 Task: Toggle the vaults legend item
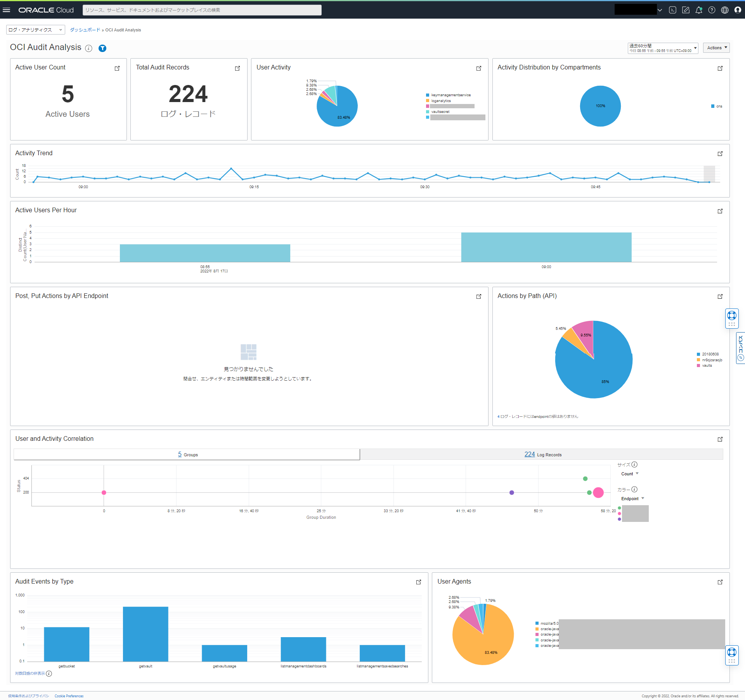click(x=707, y=366)
